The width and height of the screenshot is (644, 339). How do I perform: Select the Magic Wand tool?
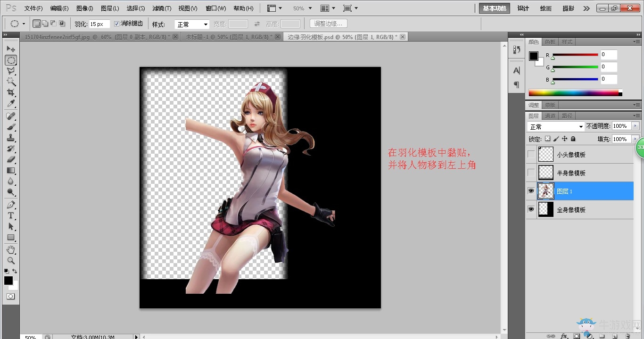[11, 82]
